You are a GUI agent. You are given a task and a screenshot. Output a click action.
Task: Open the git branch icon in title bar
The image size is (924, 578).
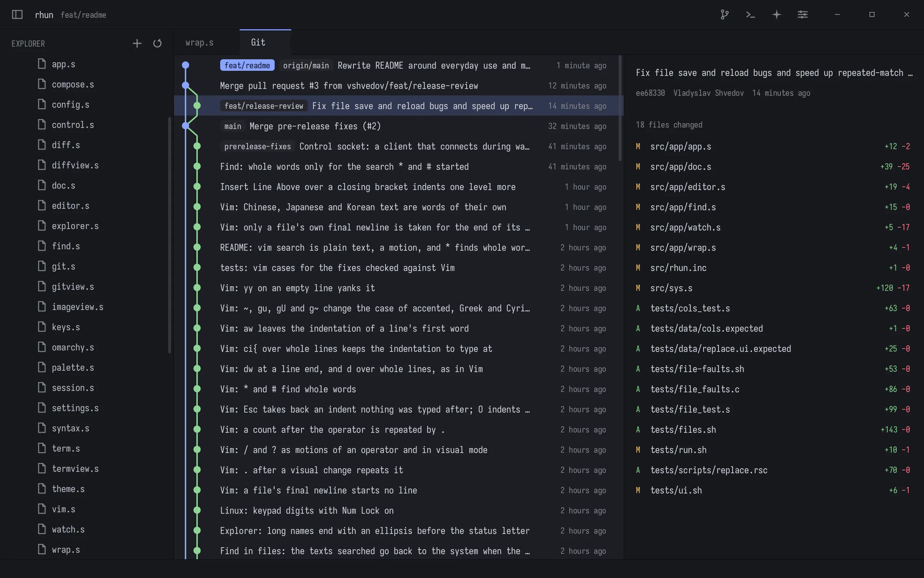point(724,14)
